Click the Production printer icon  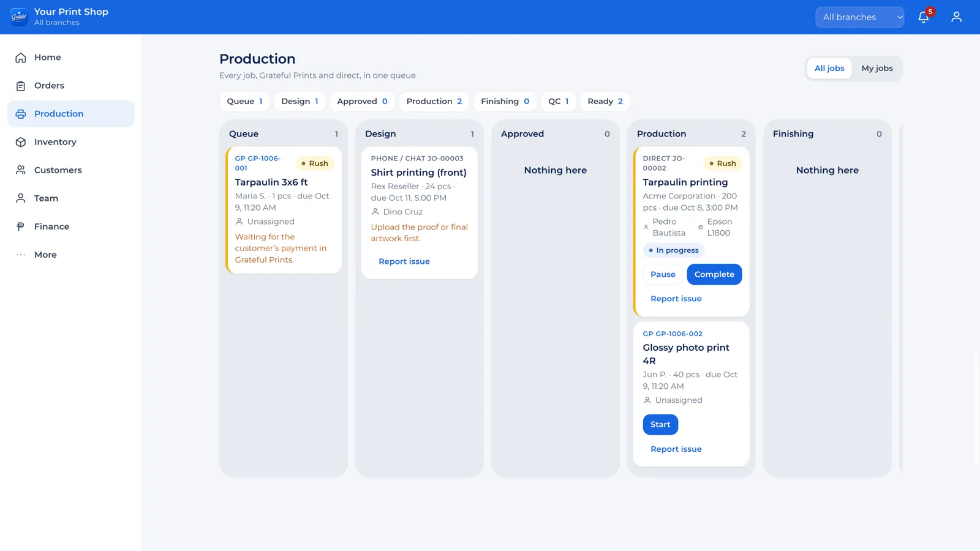tap(21, 114)
